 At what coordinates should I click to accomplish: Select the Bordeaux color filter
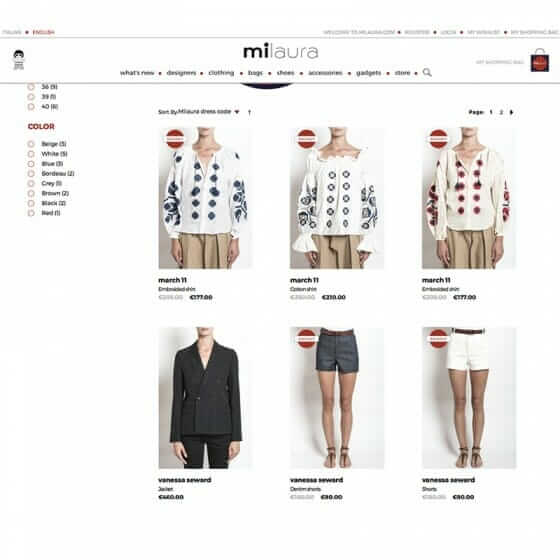(51, 174)
